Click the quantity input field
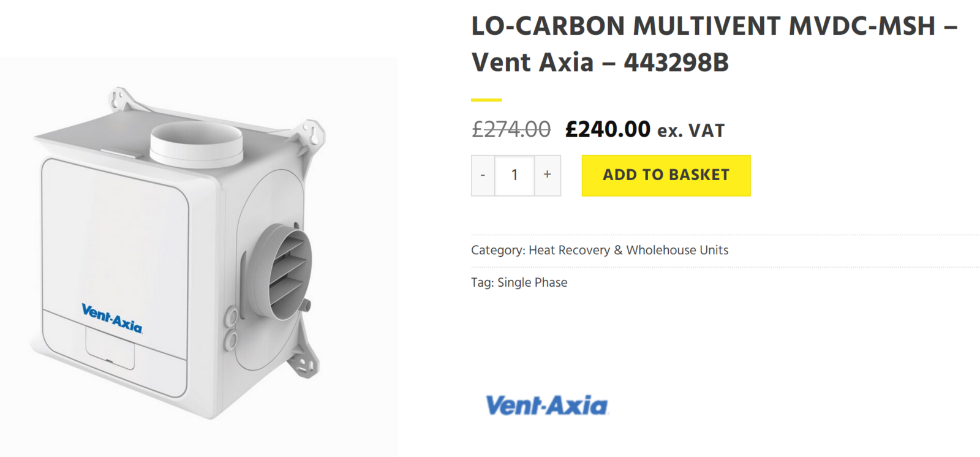980x457 pixels. tap(514, 176)
